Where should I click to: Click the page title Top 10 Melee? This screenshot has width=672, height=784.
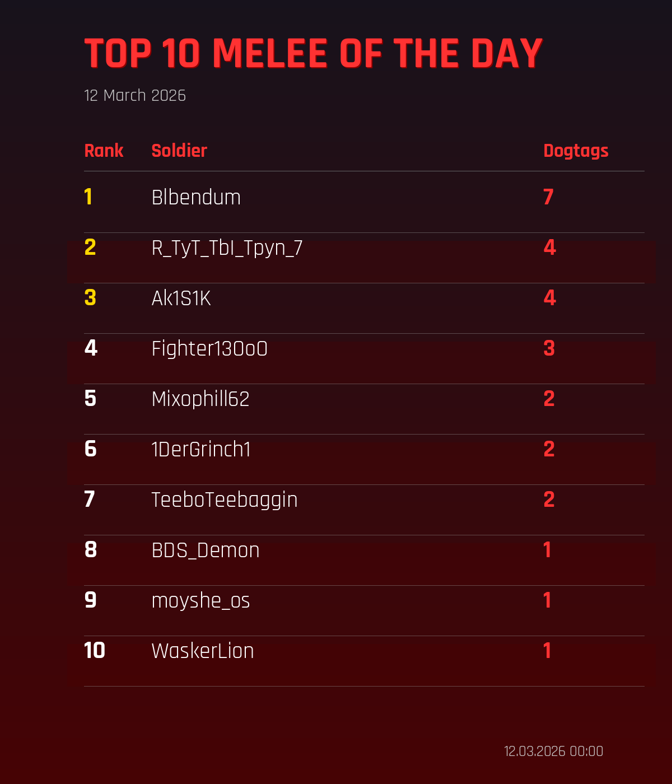[313, 54]
